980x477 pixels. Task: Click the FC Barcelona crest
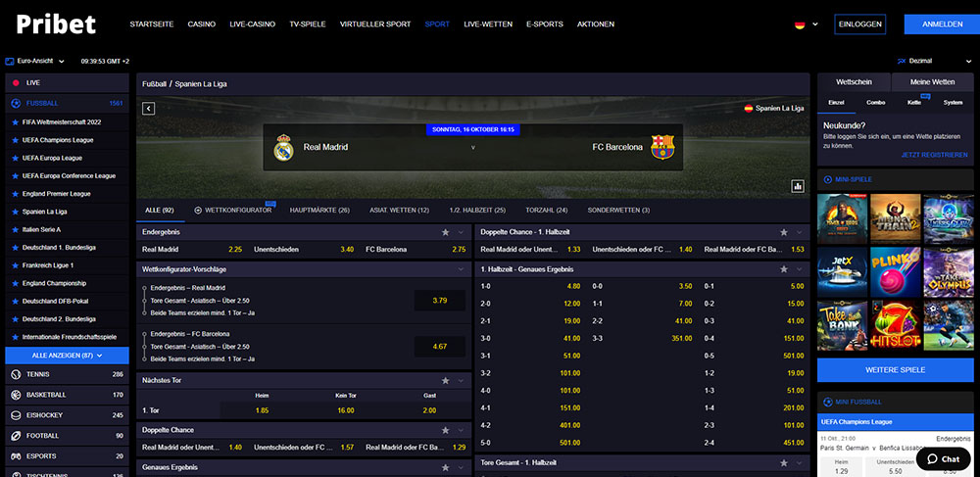point(662,147)
